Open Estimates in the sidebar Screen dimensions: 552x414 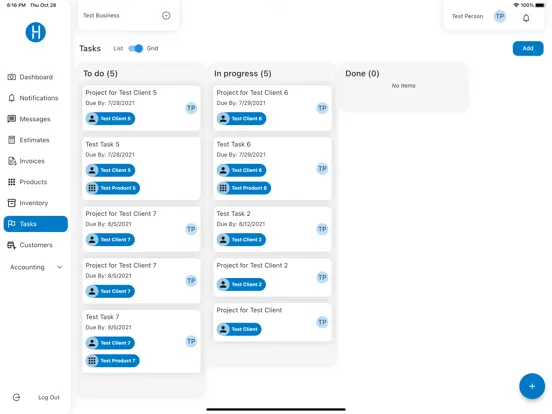35,140
